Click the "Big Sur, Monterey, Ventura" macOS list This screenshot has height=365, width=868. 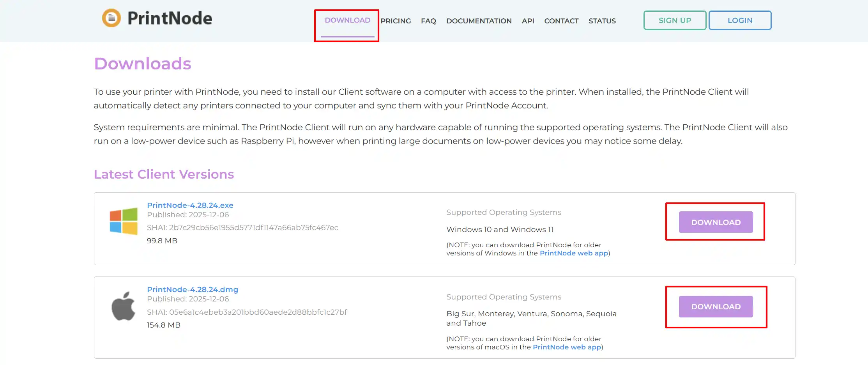click(x=531, y=318)
